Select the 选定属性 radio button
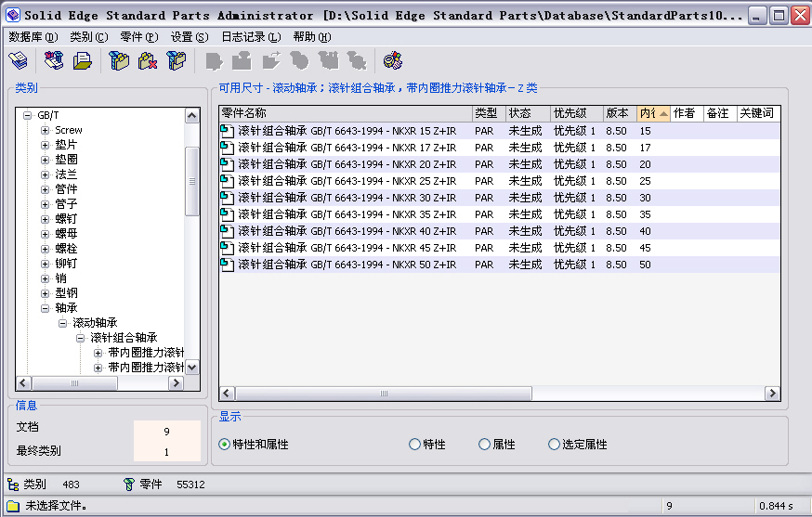Screen dimensions: 812x517 coord(554,444)
